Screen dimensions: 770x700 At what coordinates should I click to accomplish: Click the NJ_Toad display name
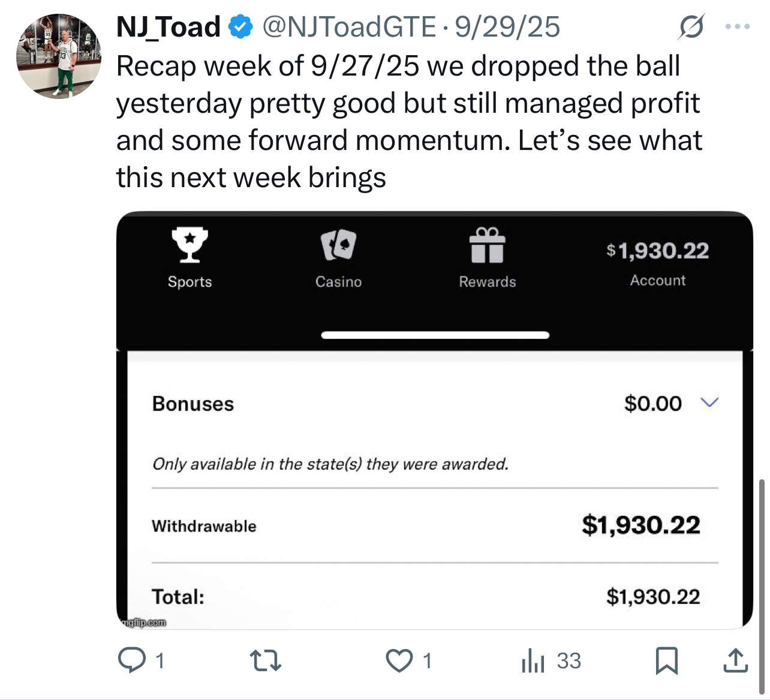[x=169, y=27]
